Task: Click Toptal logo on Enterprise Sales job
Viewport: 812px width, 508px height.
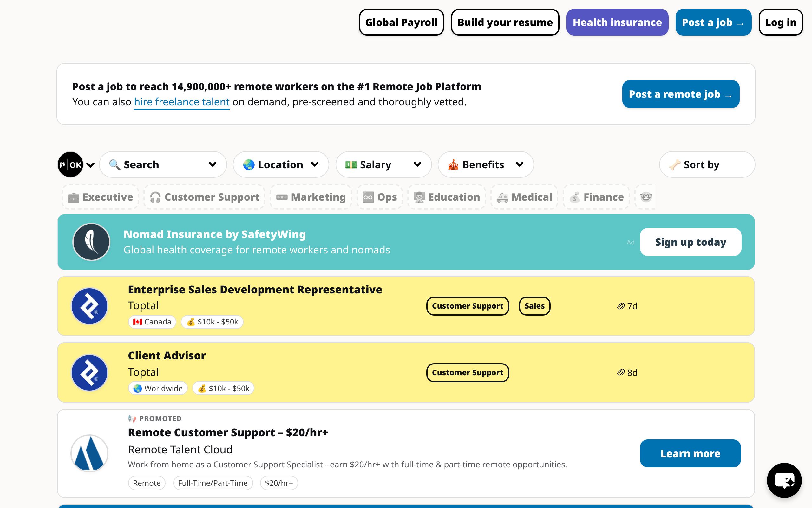Action: pyautogui.click(x=89, y=306)
